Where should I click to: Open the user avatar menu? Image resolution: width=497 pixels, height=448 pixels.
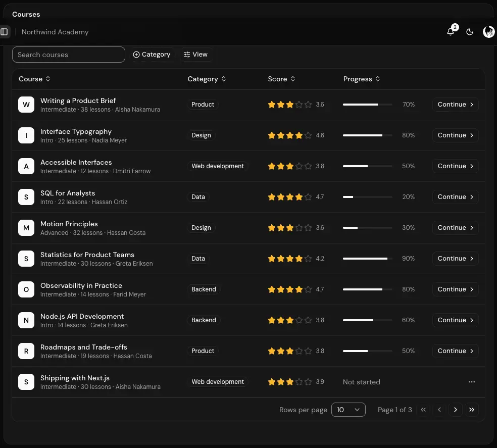488,32
